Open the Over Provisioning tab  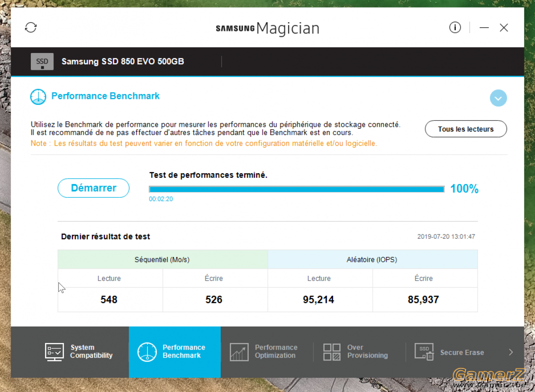(x=359, y=352)
